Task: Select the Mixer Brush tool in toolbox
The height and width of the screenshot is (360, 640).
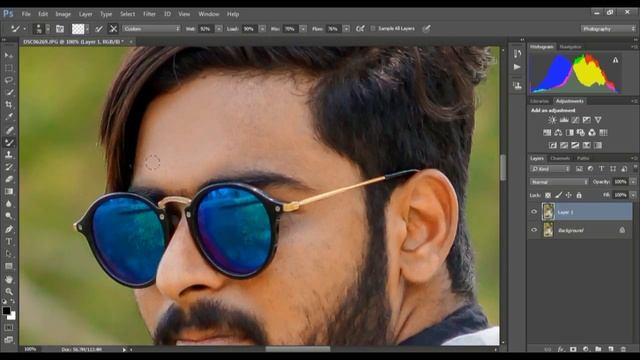Action: pos(9,142)
